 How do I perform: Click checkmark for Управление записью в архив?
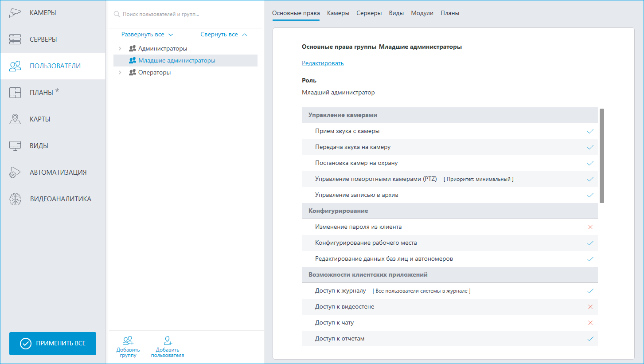click(590, 195)
